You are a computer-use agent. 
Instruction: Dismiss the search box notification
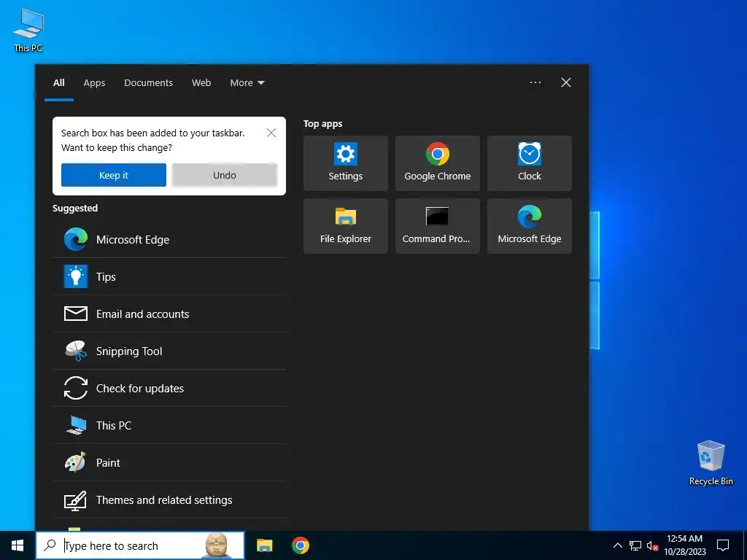pyautogui.click(x=271, y=133)
